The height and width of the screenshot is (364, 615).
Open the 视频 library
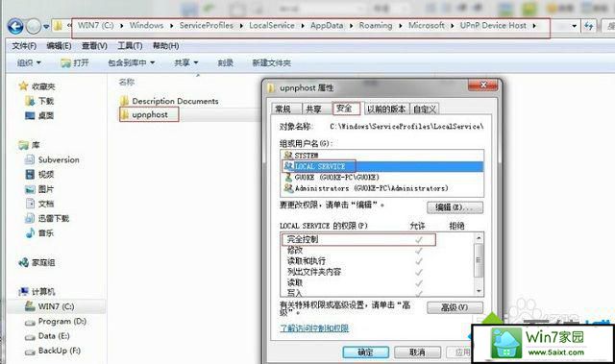click(x=39, y=175)
